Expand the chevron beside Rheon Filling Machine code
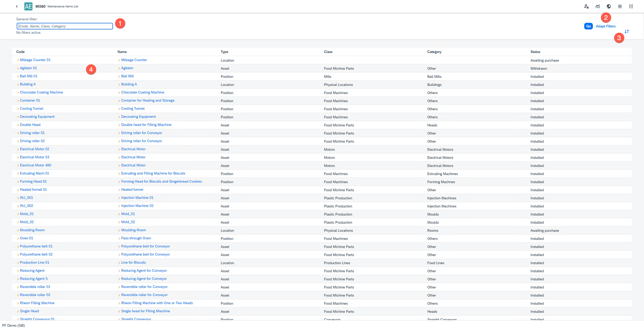 [x=18, y=303]
